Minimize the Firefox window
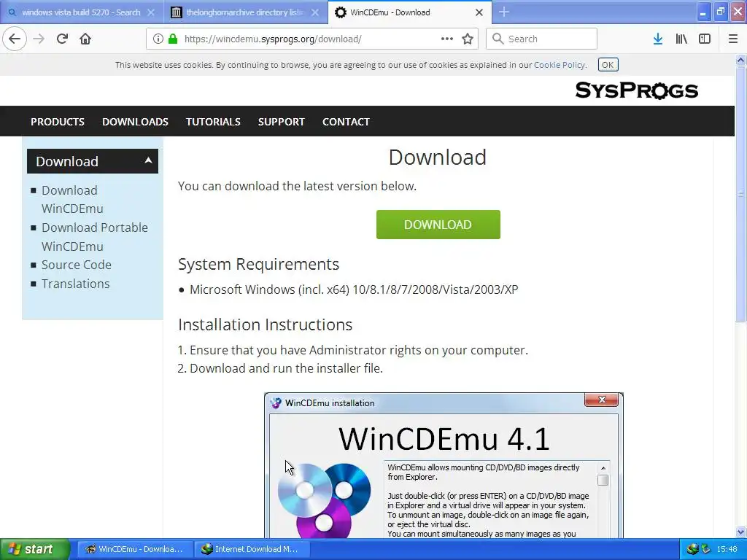This screenshot has width=747, height=560. tap(703, 12)
